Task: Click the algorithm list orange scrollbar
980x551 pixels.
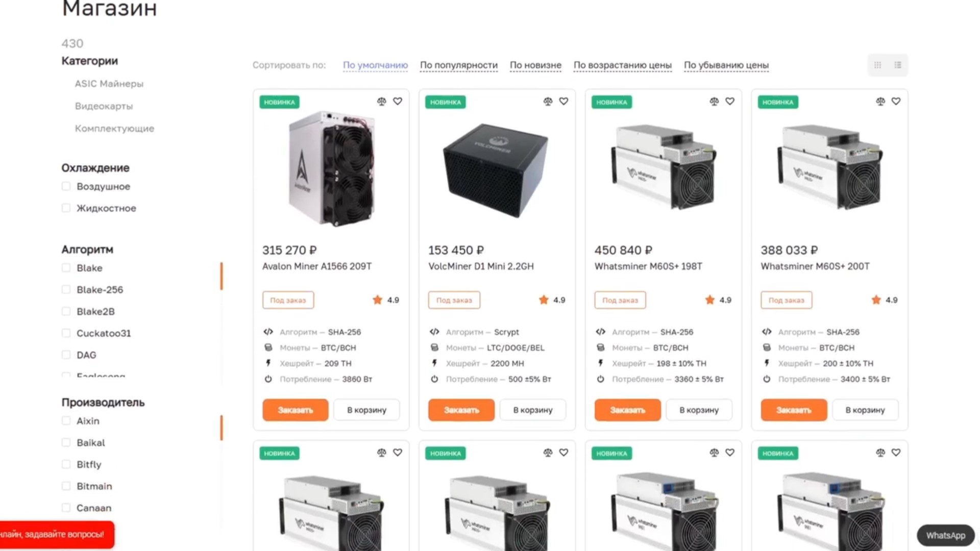Action: (x=222, y=276)
